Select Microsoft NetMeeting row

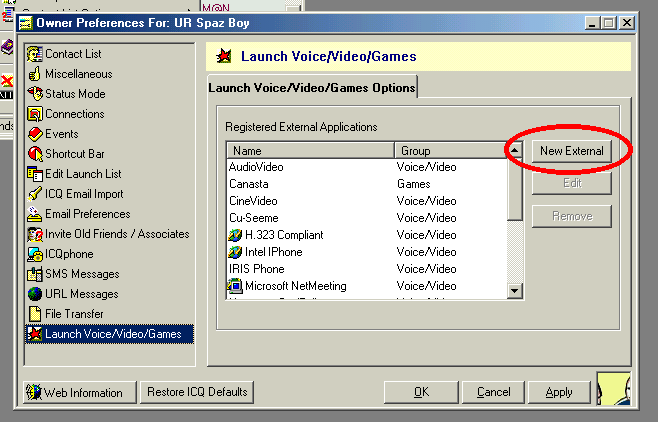click(367, 286)
